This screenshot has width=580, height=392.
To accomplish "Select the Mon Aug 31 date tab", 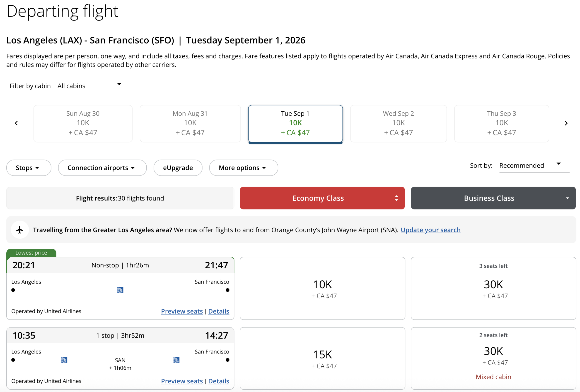I will (190, 123).
